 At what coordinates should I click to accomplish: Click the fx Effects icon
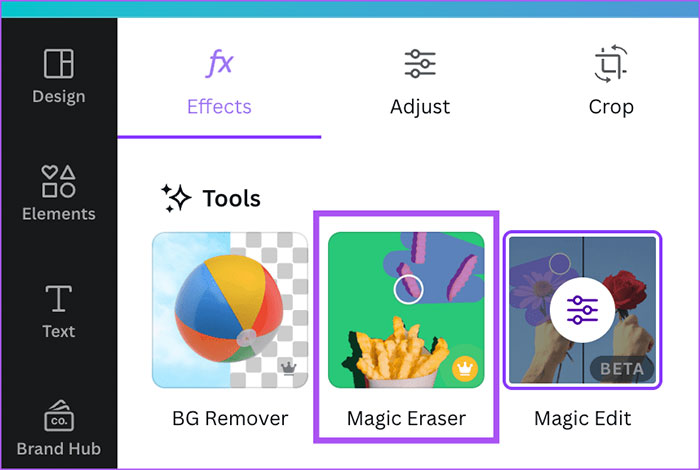219,63
